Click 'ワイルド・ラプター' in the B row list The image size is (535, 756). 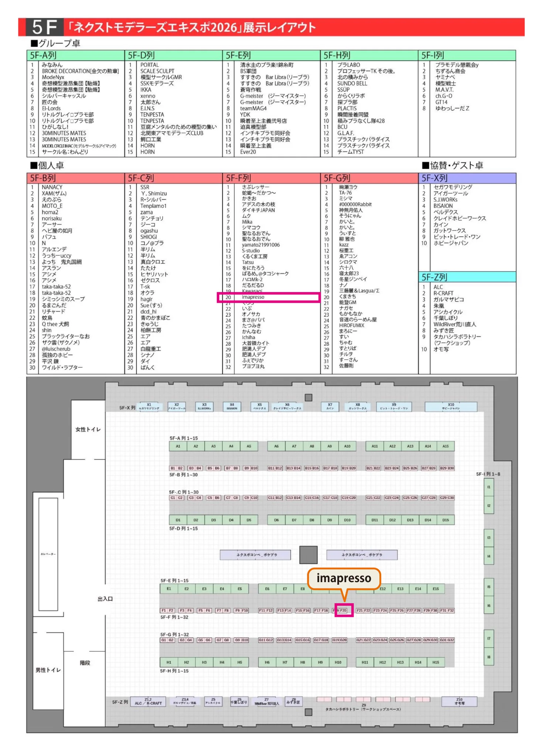point(62,368)
